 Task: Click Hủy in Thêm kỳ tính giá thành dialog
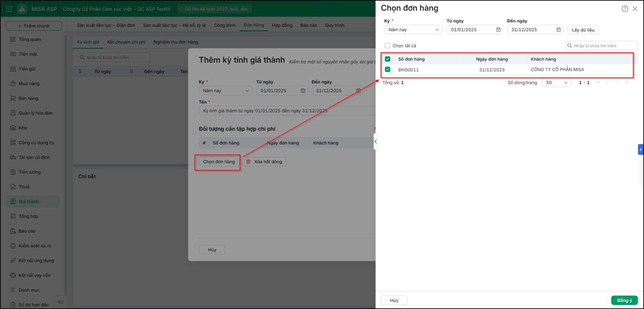point(212,250)
